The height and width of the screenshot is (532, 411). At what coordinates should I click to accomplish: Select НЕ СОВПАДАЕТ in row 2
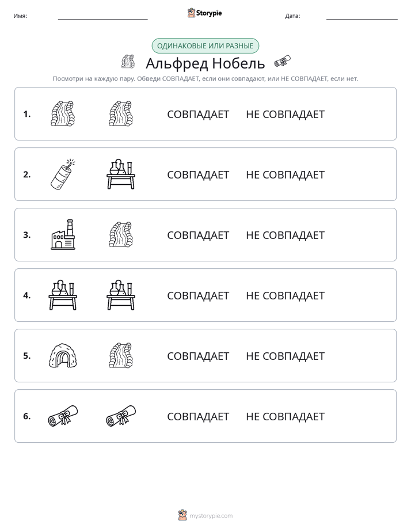(285, 174)
